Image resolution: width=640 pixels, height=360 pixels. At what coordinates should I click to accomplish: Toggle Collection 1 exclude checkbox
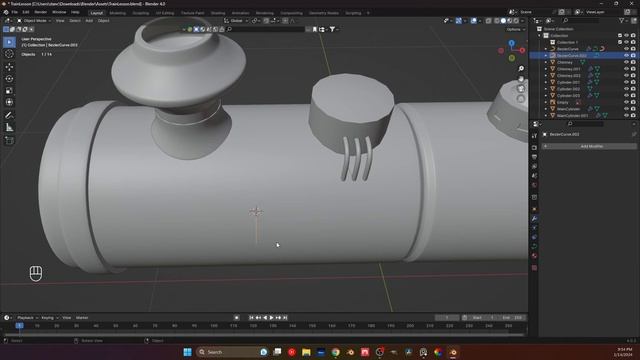pyautogui.click(x=620, y=42)
